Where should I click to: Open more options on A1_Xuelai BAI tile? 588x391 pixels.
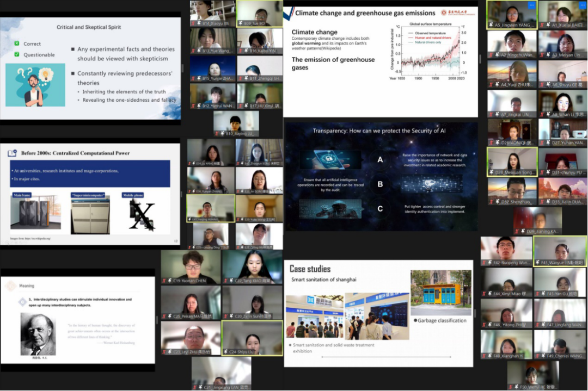point(581,5)
